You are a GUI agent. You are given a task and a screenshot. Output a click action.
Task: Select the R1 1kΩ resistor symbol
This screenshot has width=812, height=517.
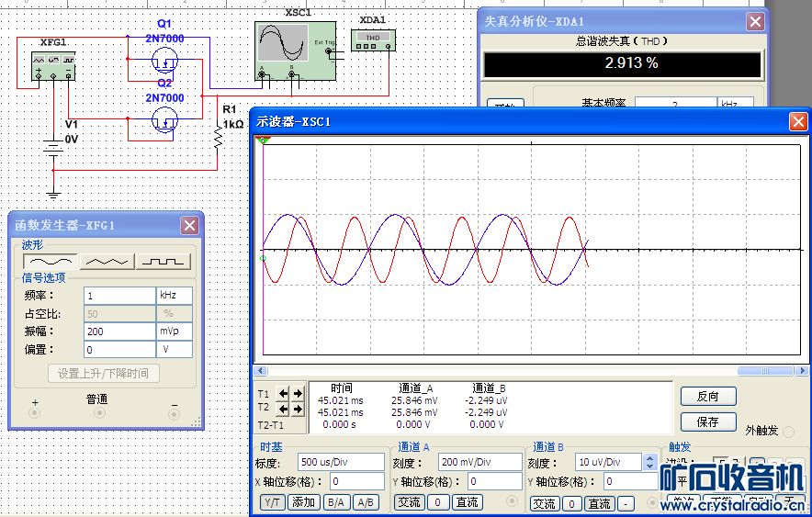pos(219,136)
